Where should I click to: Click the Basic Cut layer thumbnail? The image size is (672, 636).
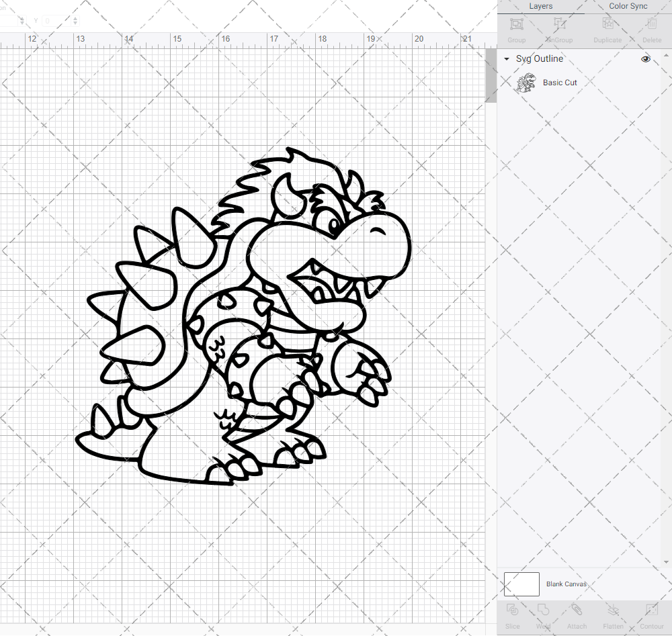(526, 82)
